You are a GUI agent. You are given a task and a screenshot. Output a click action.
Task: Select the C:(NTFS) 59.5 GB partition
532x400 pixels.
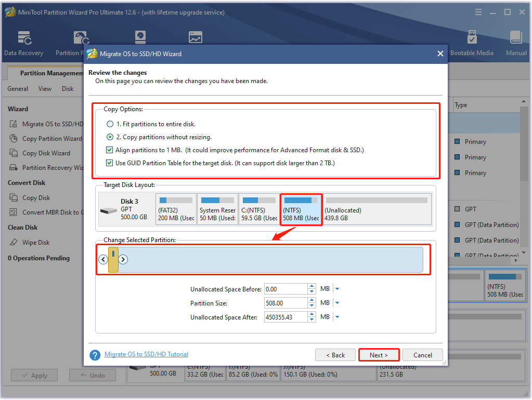tap(259, 209)
